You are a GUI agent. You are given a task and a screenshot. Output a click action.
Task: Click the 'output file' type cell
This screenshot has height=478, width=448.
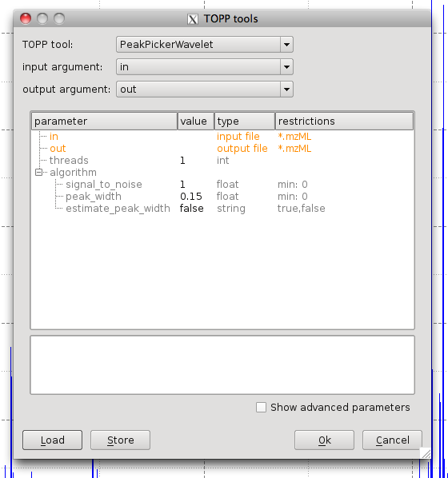[x=242, y=149]
